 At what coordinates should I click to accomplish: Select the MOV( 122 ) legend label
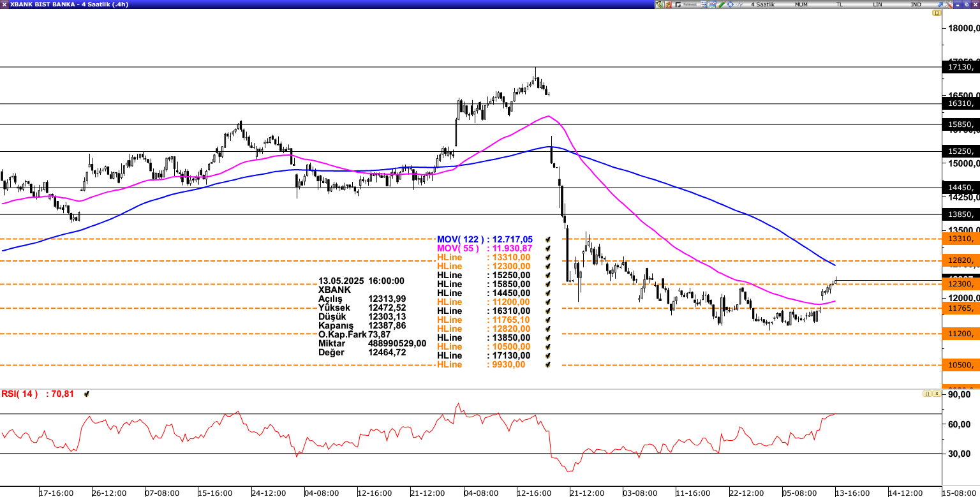[461, 239]
